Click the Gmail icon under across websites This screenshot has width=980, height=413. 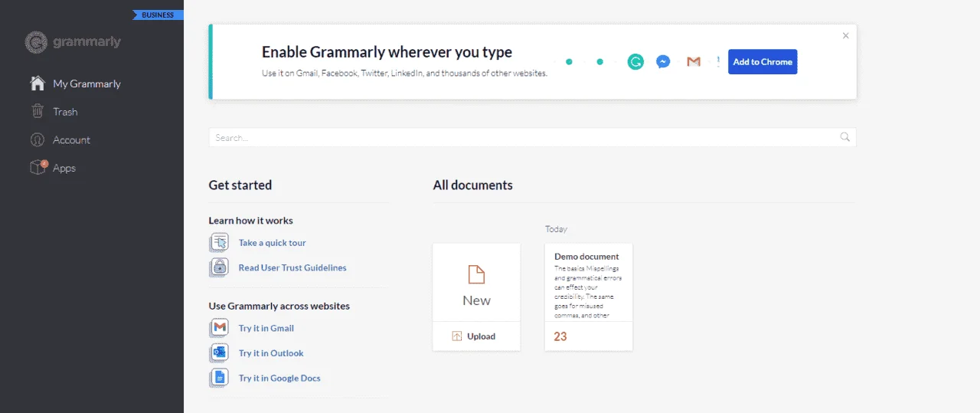coord(219,328)
